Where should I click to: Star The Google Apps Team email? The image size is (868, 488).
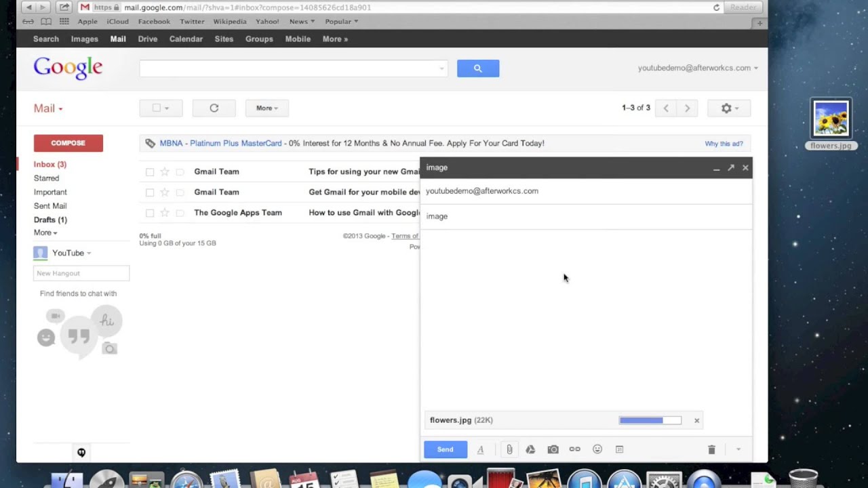coord(165,213)
